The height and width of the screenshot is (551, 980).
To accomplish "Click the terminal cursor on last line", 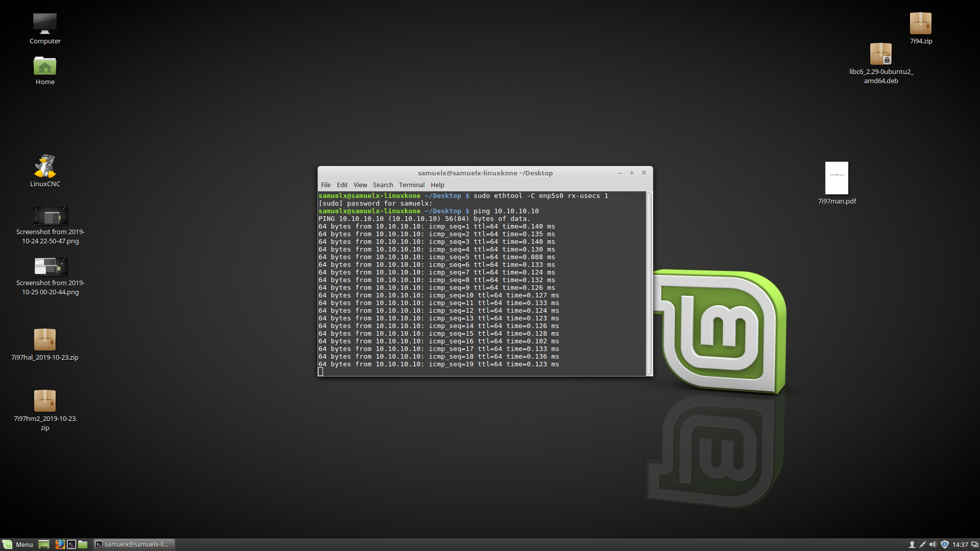I will (x=321, y=372).
